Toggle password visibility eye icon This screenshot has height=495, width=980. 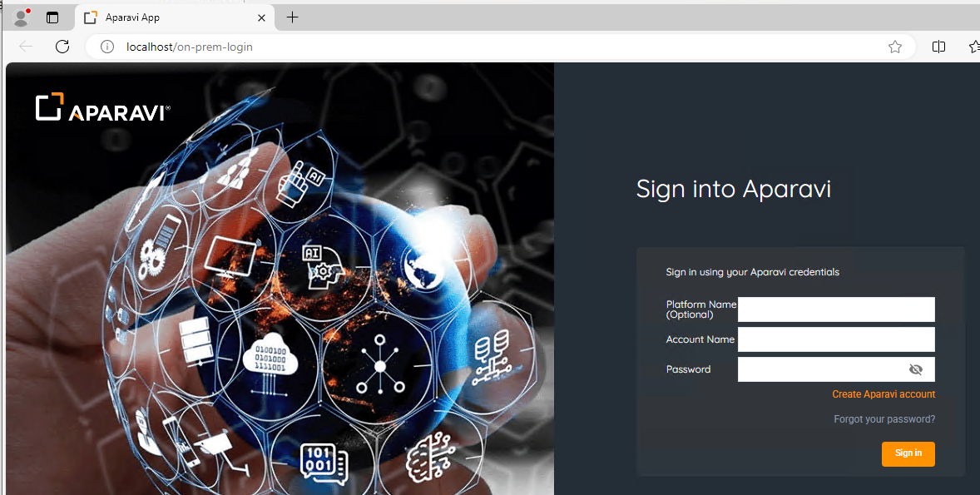tap(916, 369)
